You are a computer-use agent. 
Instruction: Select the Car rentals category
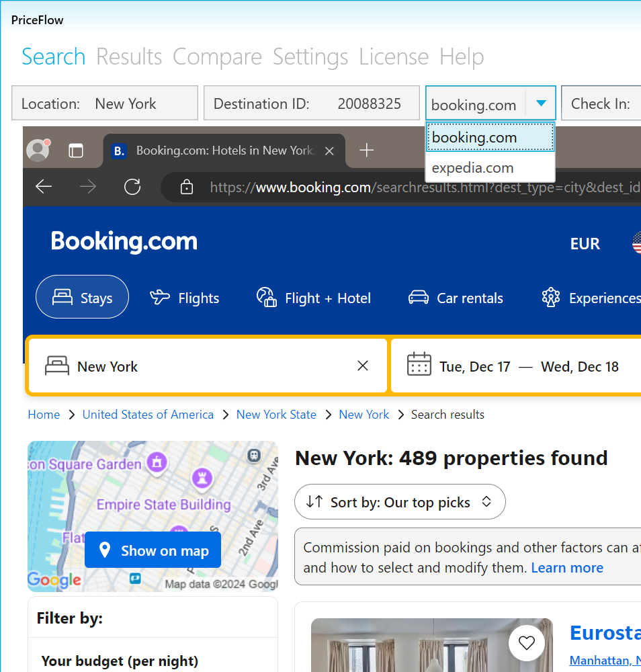(x=456, y=298)
